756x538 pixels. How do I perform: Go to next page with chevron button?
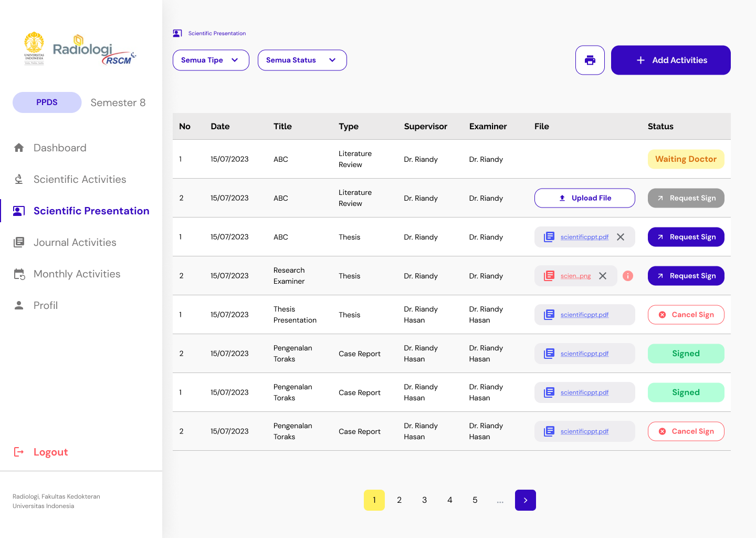coord(525,500)
